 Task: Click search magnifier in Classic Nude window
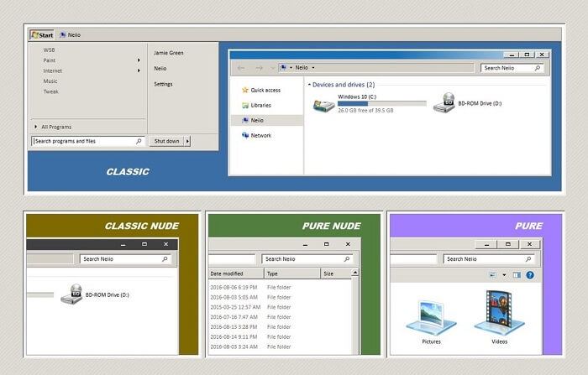(165, 259)
